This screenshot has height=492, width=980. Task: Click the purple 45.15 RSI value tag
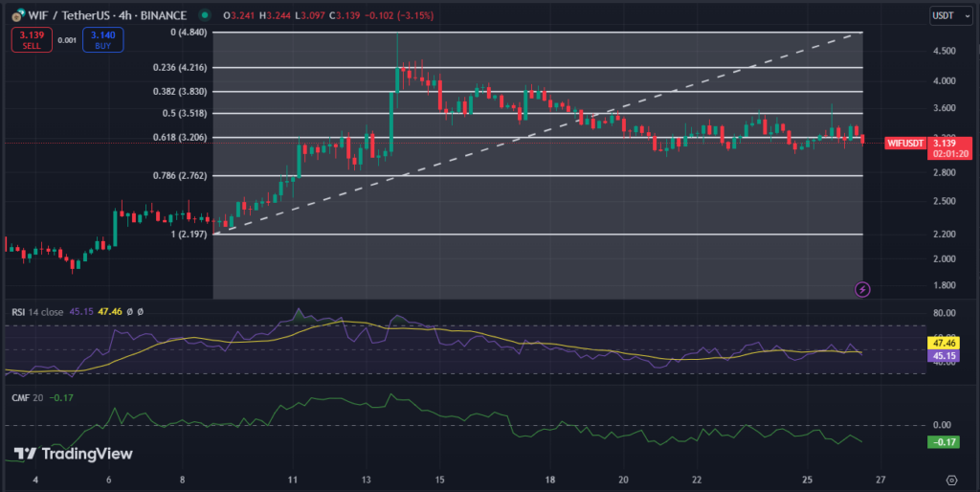[945, 356]
